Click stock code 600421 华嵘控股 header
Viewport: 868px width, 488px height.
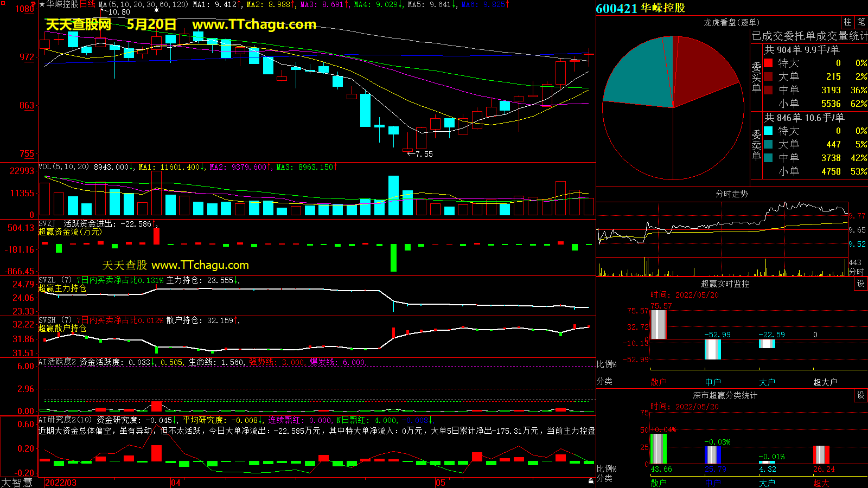click(x=640, y=8)
